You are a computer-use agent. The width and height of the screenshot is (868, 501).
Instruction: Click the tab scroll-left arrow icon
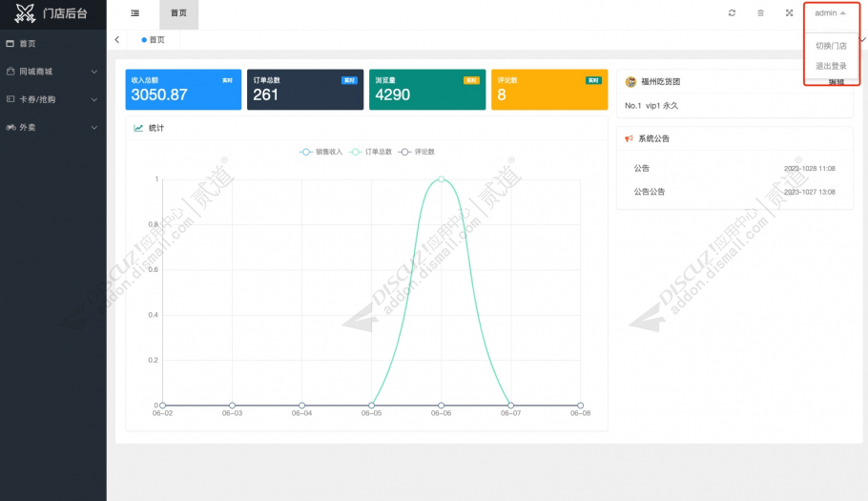tap(116, 40)
